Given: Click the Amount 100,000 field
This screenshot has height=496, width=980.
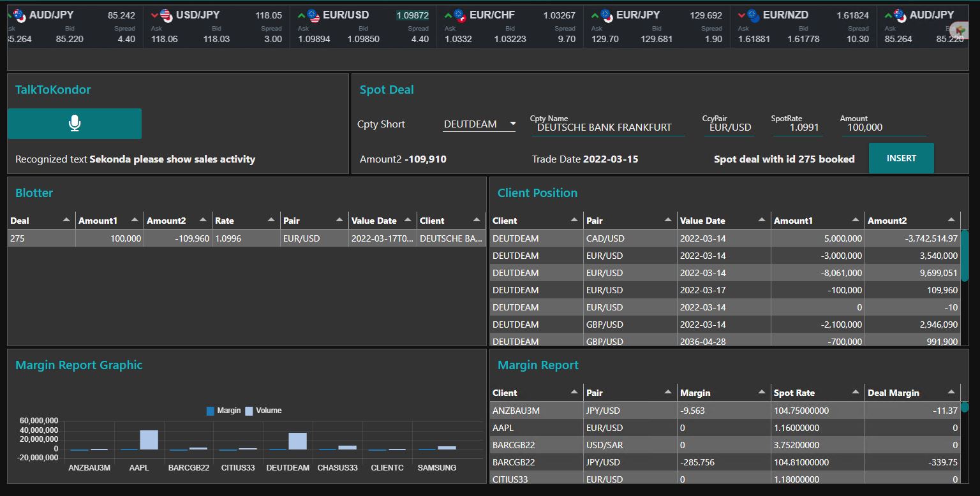Looking at the screenshot, I should [x=883, y=128].
